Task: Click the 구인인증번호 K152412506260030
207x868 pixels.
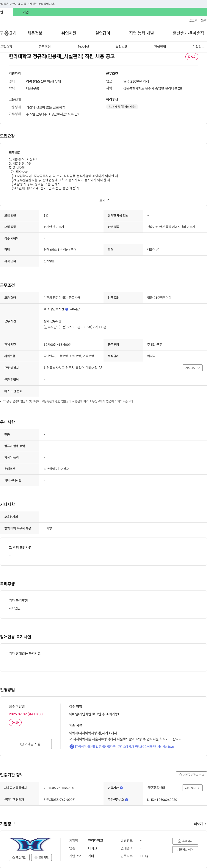Action: tap(162, 800)
